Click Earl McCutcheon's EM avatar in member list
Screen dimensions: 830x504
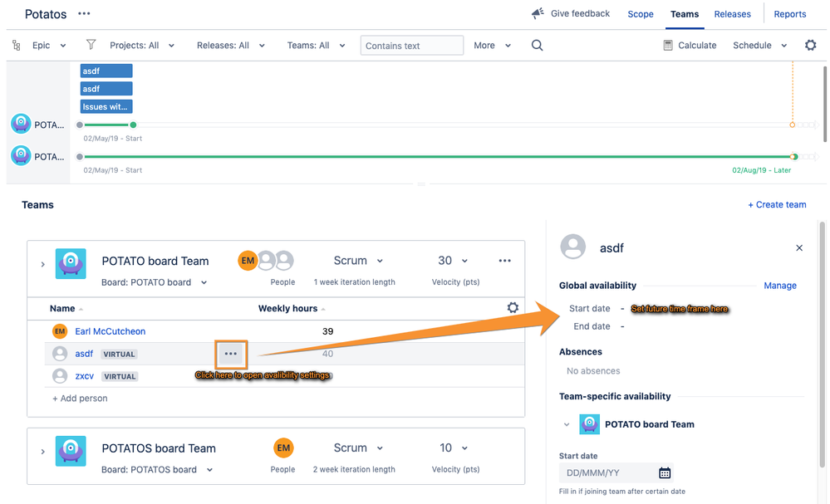(60, 331)
